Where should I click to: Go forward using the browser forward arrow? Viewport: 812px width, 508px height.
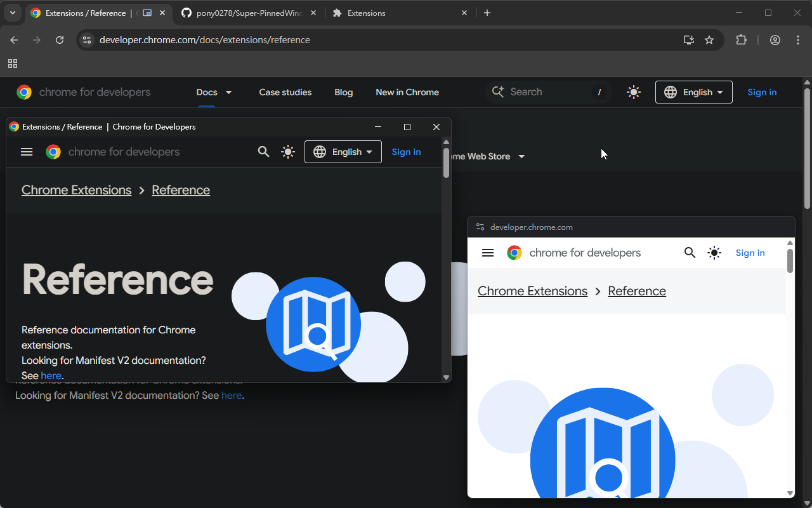[37, 40]
